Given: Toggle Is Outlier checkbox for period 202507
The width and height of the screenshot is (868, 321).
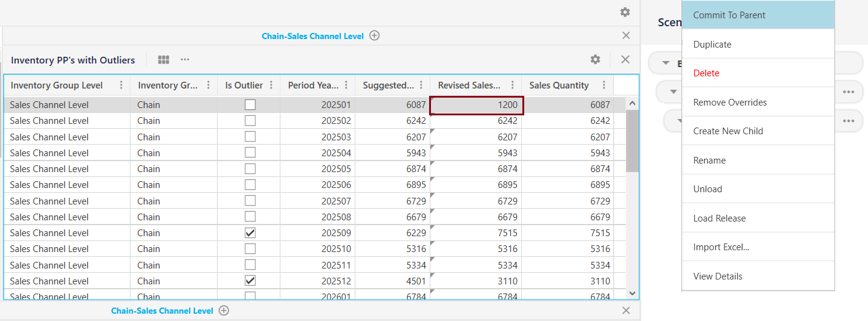Looking at the screenshot, I should [x=250, y=201].
